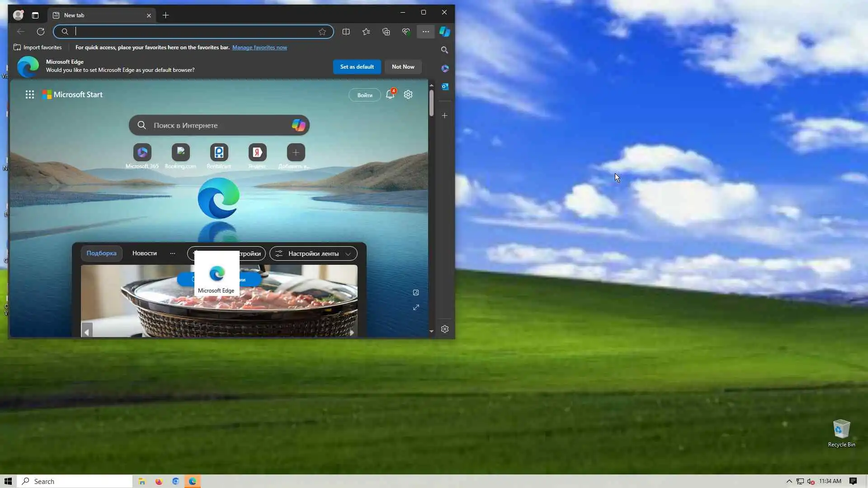Open Favorites toolbar icon
This screenshot has height=488, width=868.
pos(366,32)
